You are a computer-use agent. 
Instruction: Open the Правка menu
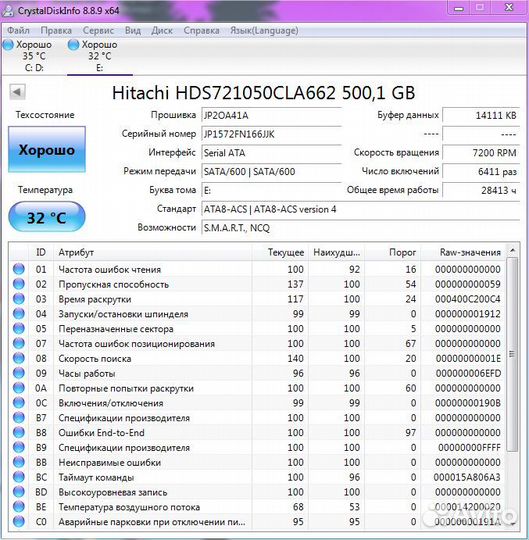(56, 31)
